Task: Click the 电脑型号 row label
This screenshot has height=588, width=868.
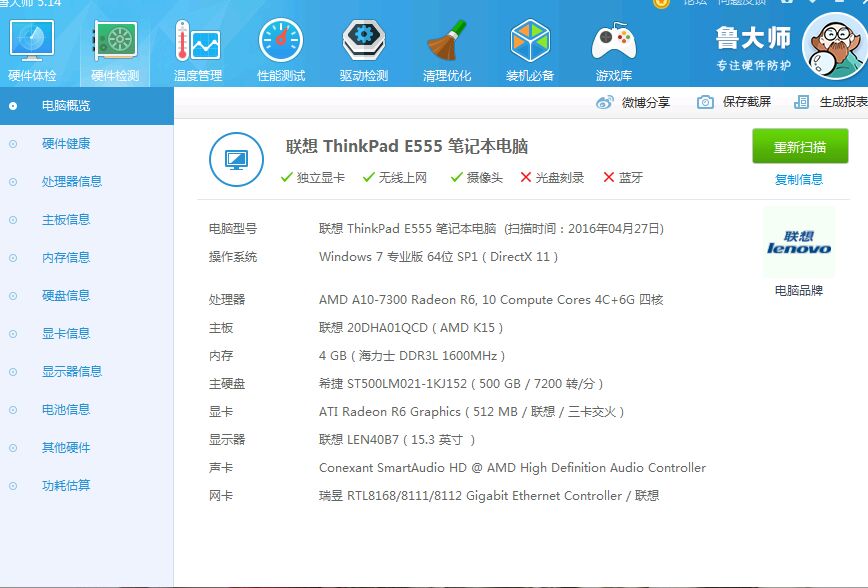Action: click(x=232, y=229)
